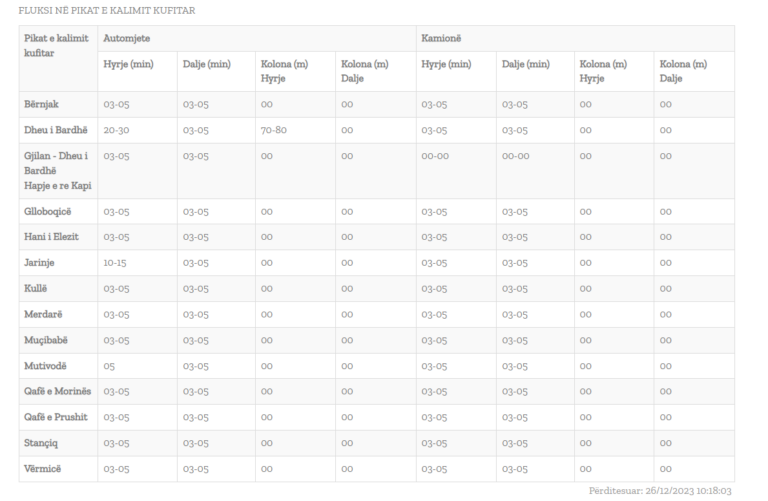The width and height of the screenshot is (768, 501).
Task: Click the 10-15 entry time for Jarinje
Action: (116, 262)
